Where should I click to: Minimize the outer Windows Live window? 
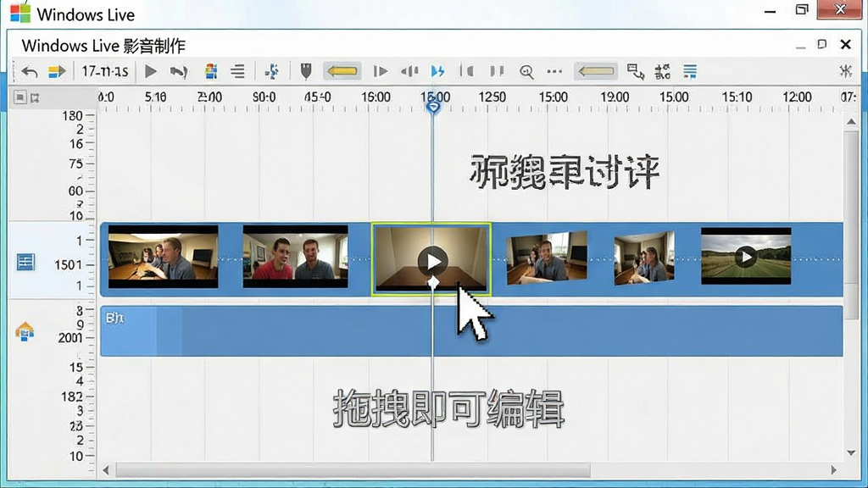[x=770, y=10]
